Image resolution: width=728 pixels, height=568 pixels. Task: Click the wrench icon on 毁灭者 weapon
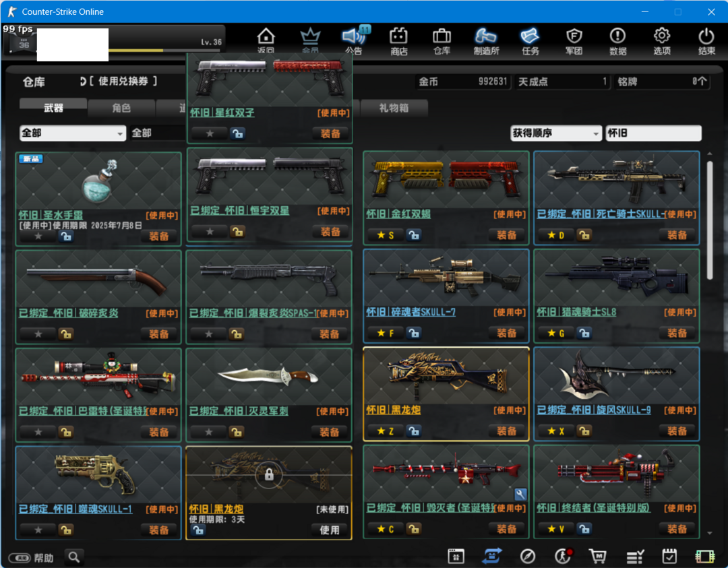click(x=520, y=494)
